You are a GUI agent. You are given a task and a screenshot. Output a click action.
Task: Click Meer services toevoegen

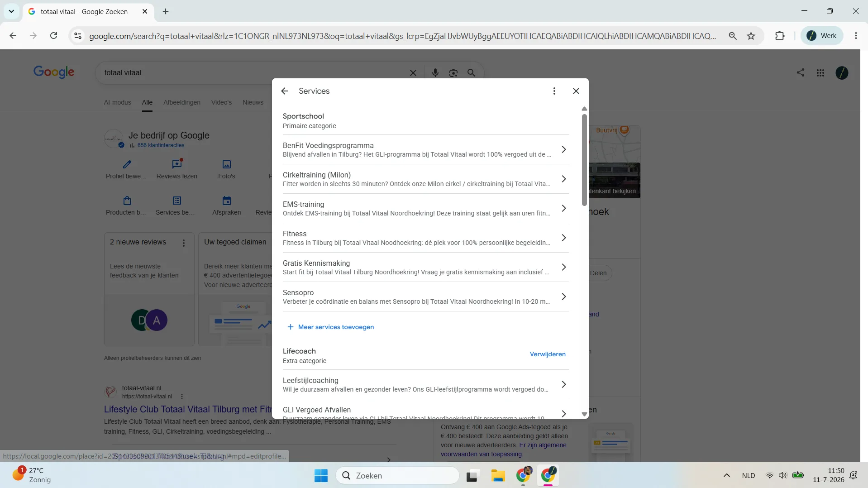tap(331, 327)
